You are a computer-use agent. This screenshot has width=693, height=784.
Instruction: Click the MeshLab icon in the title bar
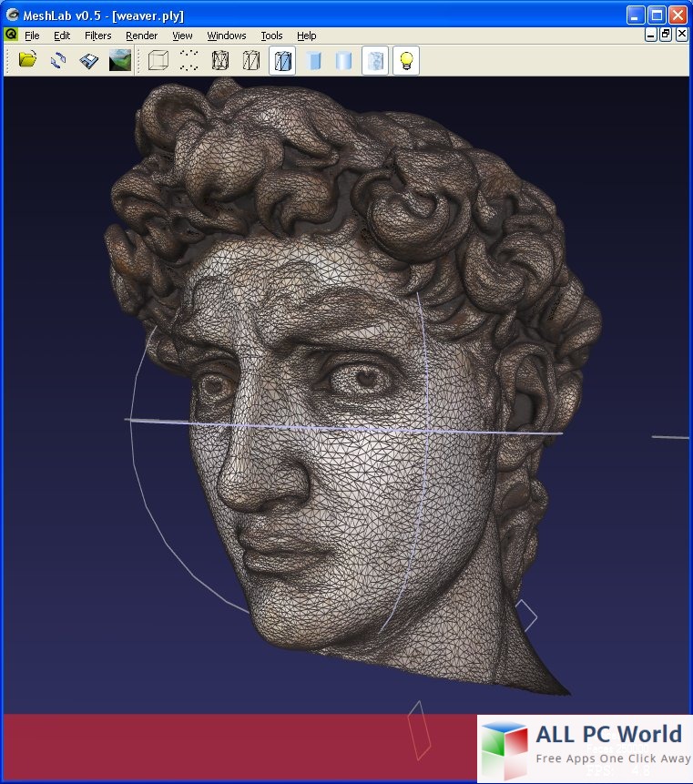12,15
